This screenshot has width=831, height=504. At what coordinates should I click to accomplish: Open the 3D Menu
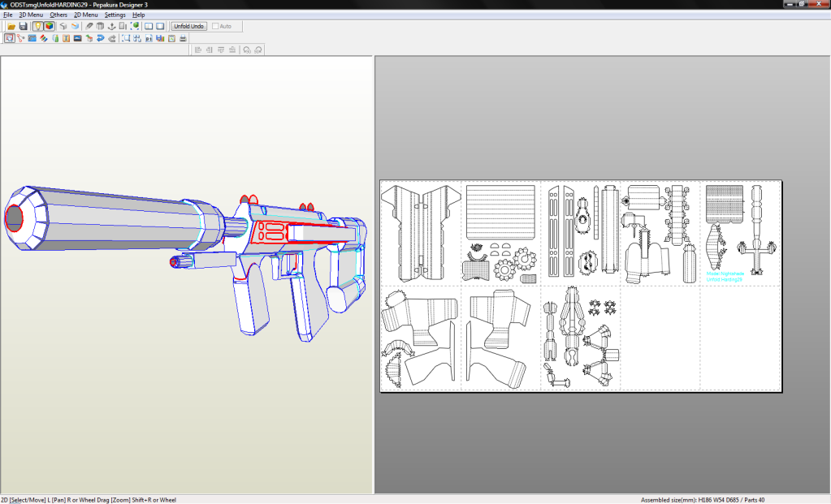click(x=31, y=15)
